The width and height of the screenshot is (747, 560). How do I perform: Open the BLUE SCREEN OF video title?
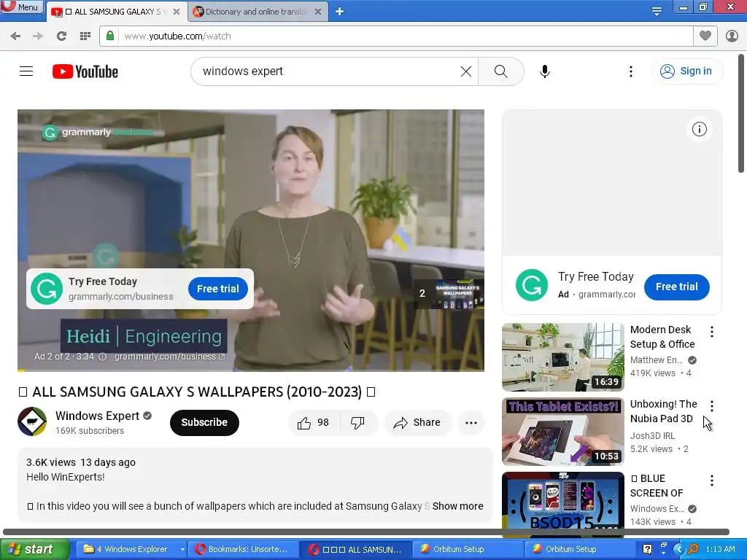(x=657, y=486)
